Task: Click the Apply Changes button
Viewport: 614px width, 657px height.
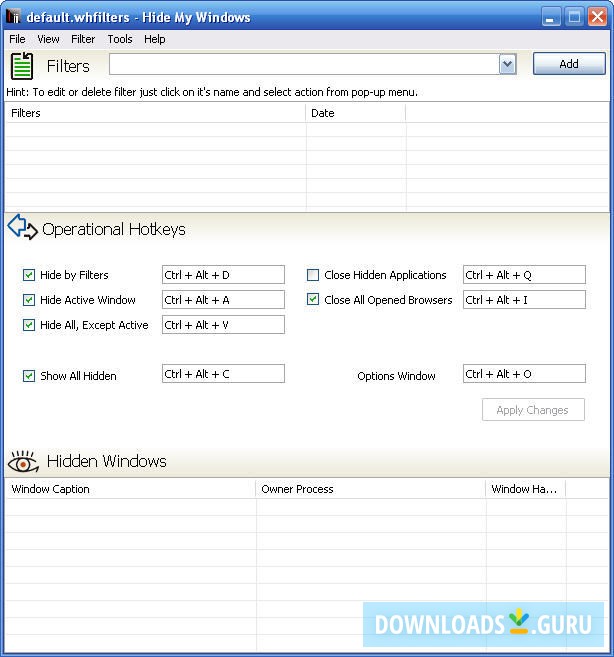Action: point(533,409)
